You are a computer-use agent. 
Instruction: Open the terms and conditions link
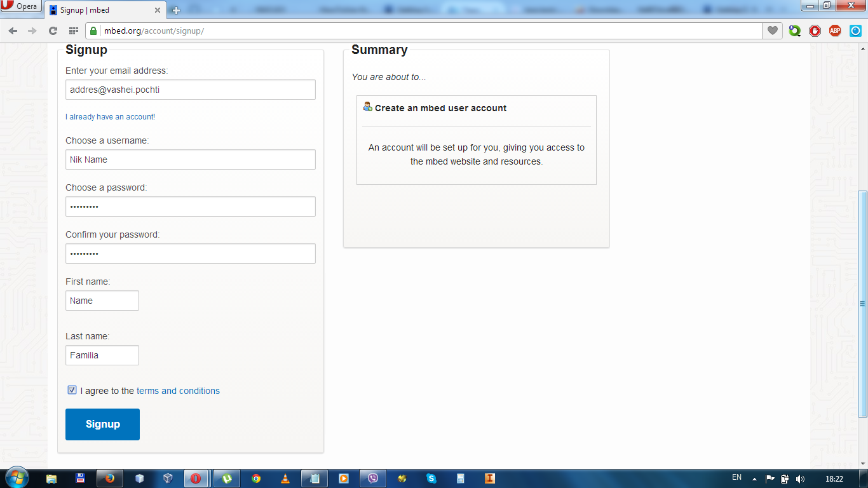[178, 391]
